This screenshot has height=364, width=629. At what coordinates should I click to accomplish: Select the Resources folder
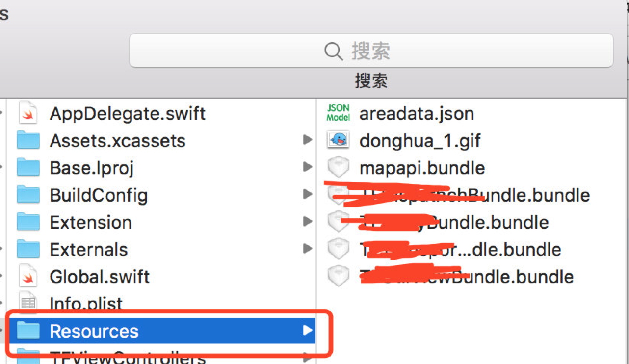click(x=94, y=331)
